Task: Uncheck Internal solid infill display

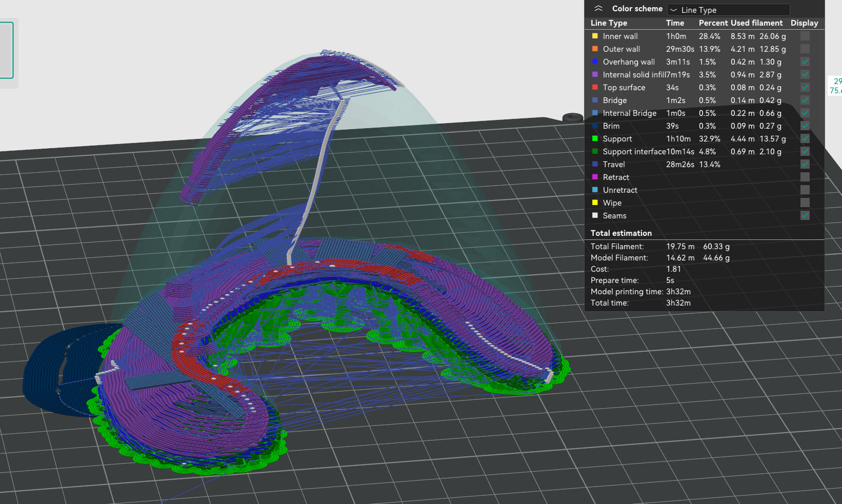Action: pyautogui.click(x=805, y=75)
